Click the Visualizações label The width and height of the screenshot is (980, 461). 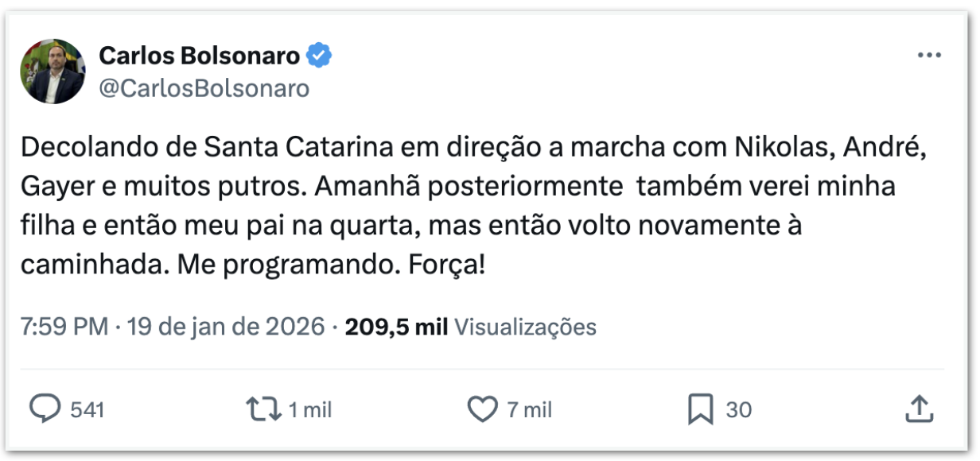click(525, 327)
